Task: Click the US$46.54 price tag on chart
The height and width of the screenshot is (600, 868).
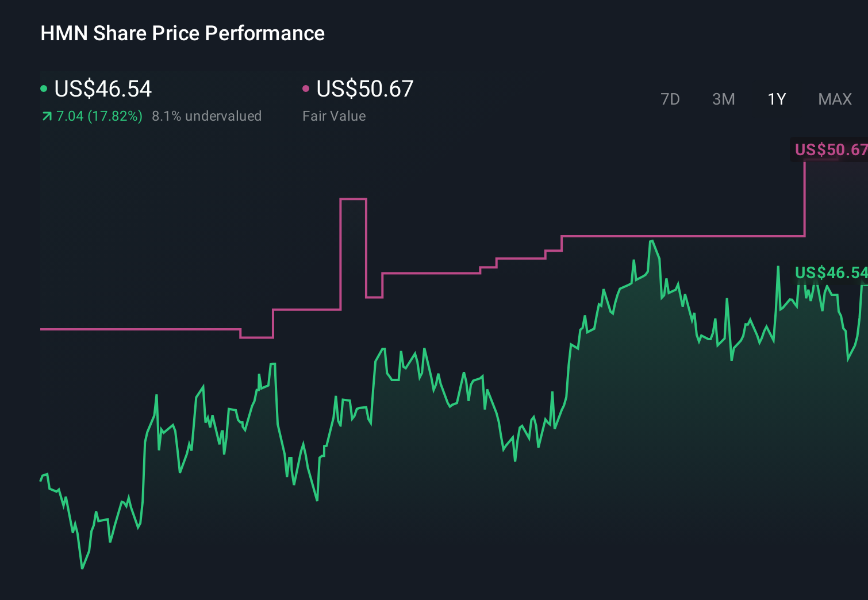Action: pyautogui.click(x=830, y=273)
